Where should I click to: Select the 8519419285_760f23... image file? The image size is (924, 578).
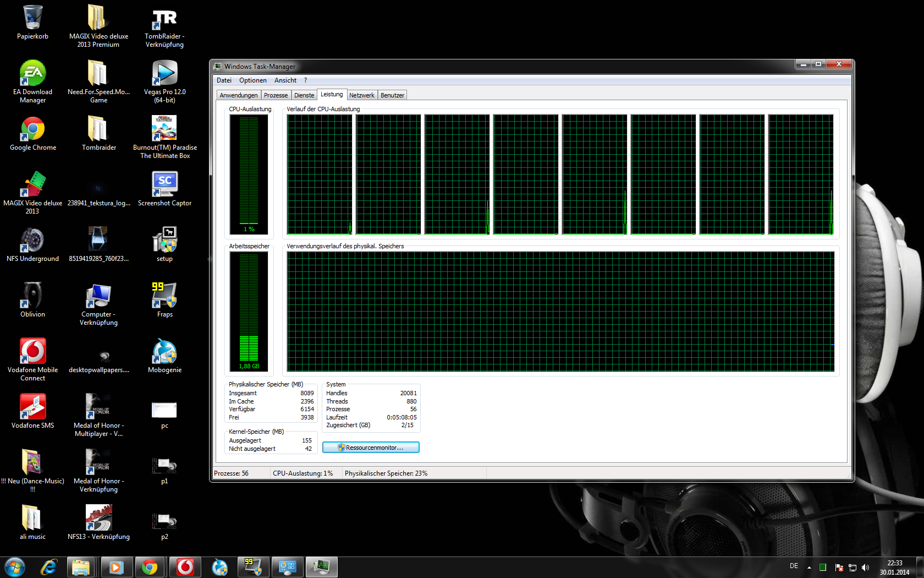point(98,244)
